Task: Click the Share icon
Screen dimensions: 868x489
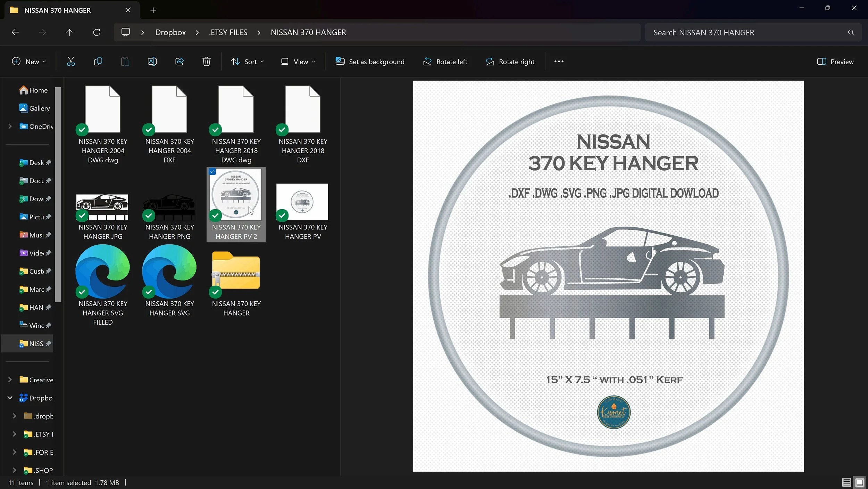Action: click(180, 62)
